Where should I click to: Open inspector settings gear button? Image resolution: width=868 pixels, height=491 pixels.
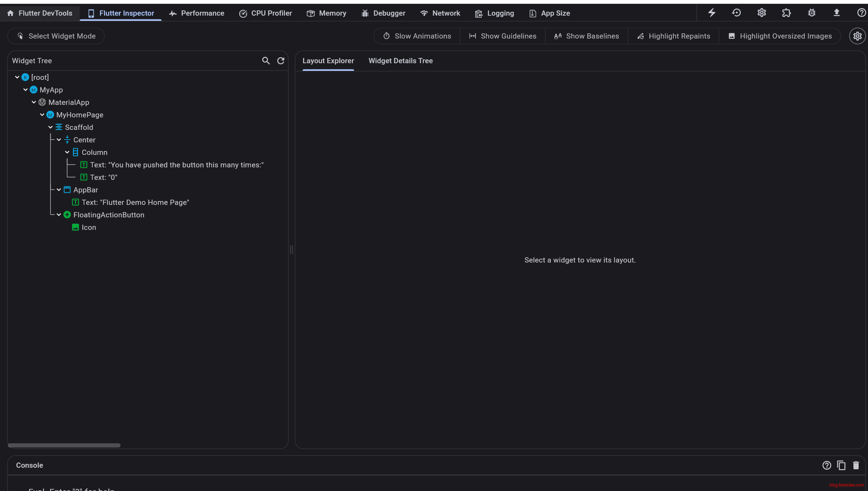coord(857,36)
